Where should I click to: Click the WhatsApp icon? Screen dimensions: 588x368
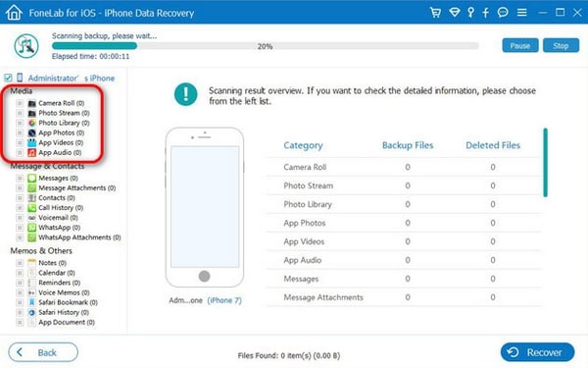pos(32,228)
